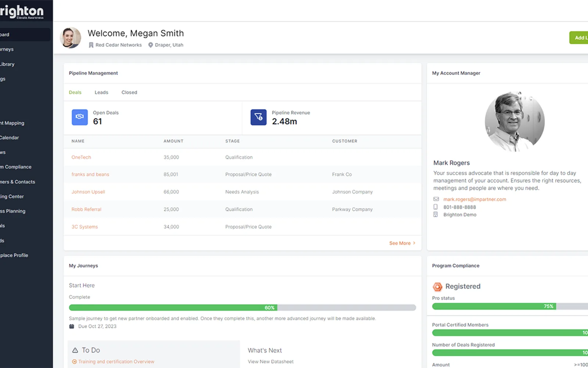Click the Portal Certified Members progress bar
The width and height of the screenshot is (588, 368).
click(510, 333)
